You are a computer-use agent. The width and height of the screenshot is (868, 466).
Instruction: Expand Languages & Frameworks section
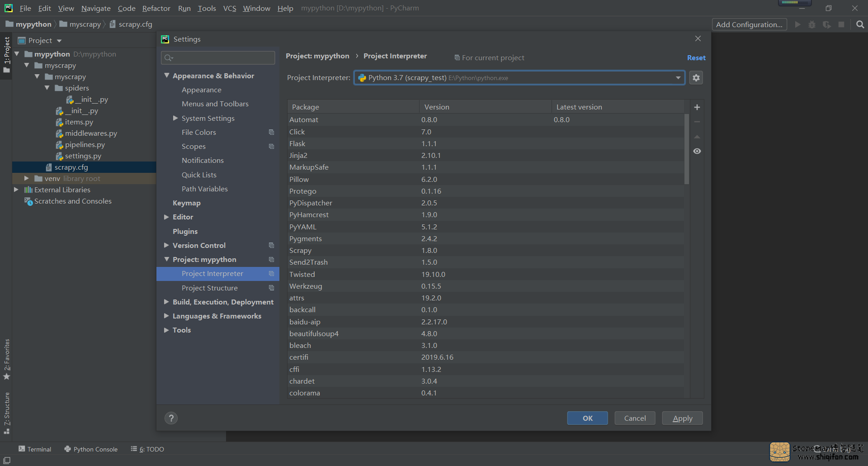coord(166,316)
